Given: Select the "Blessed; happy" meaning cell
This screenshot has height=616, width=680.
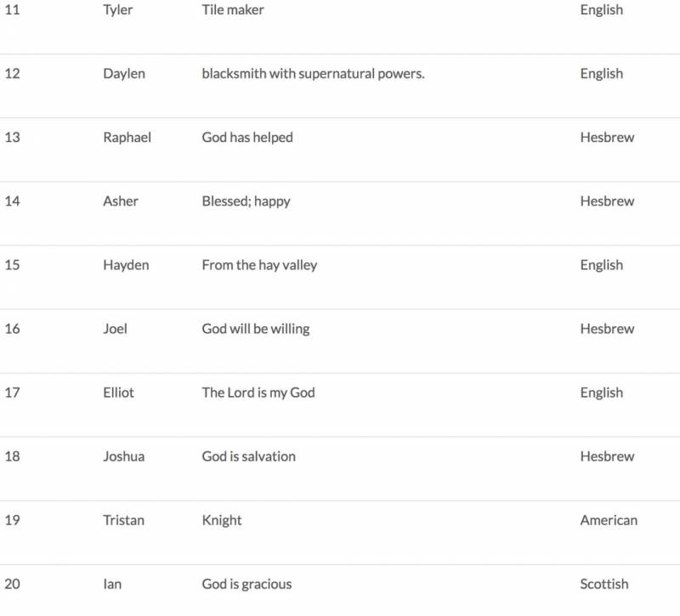Looking at the screenshot, I should [246, 201].
